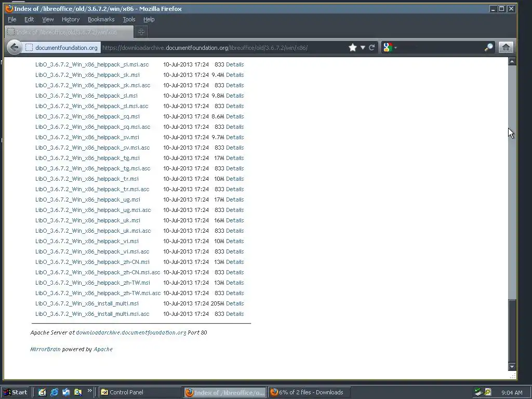Viewport: 532px width, 399px height.
Task: Click the system tray clock 9:04 AM
Action: point(512,393)
